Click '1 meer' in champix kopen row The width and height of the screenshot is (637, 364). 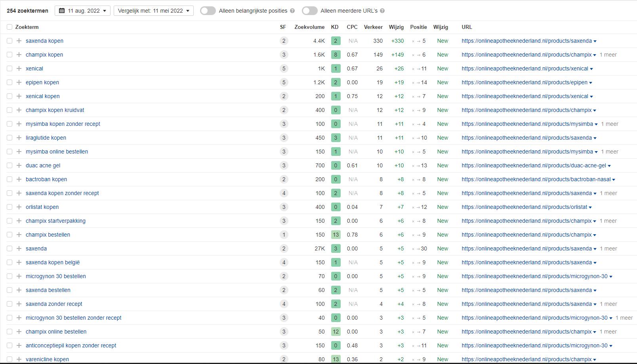(608, 55)
